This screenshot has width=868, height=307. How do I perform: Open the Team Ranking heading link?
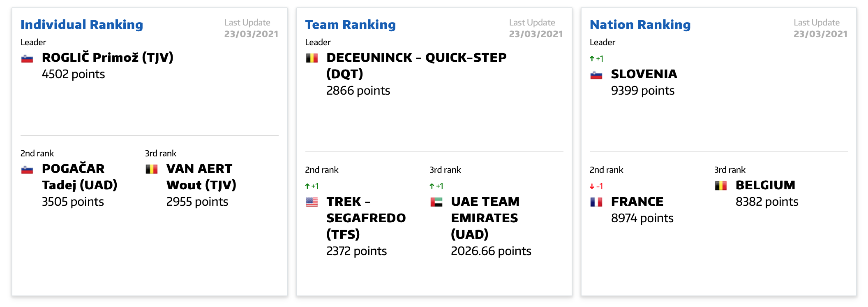click(351, 25)
